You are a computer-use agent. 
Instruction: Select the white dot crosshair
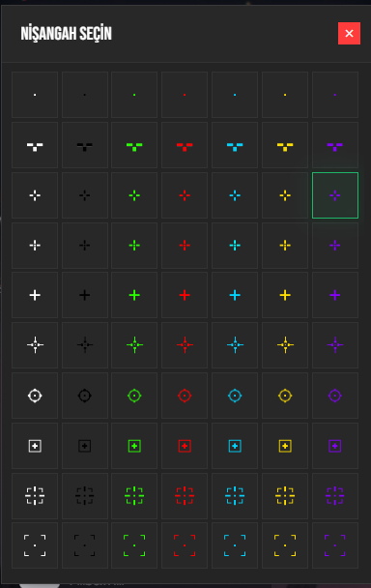coord(35,95)
